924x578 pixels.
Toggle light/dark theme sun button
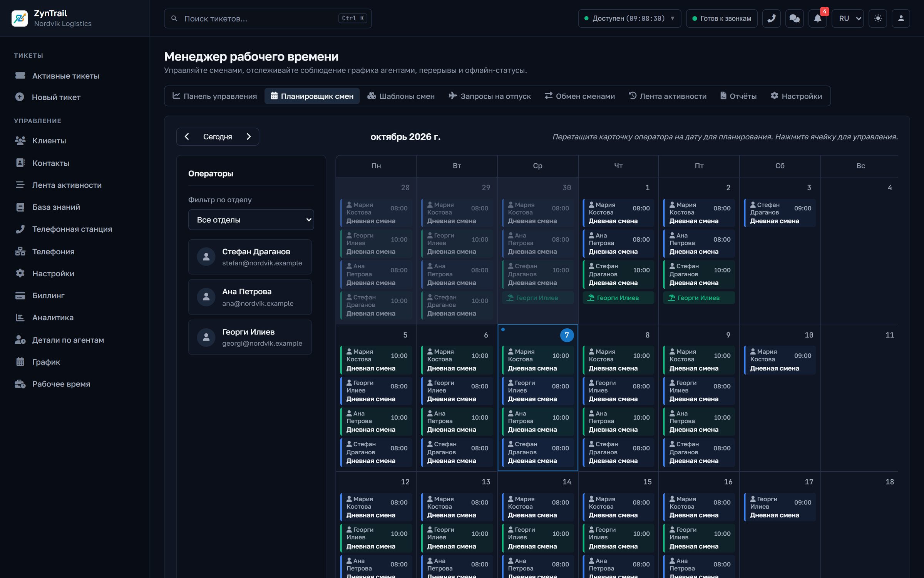877,18
